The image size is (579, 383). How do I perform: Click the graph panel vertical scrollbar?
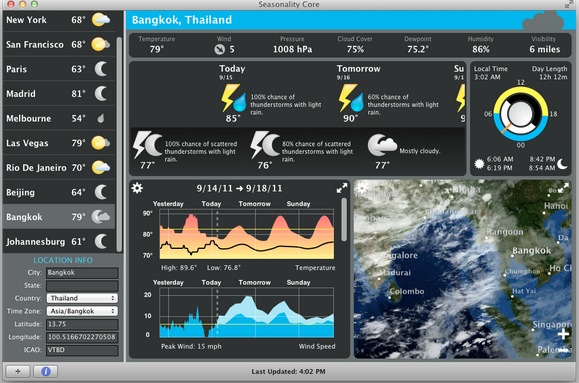(344, 220)
